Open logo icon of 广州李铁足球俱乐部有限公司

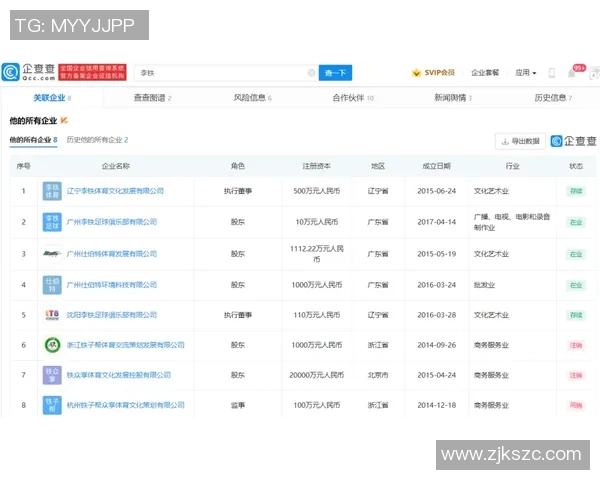tap(52, 222)
